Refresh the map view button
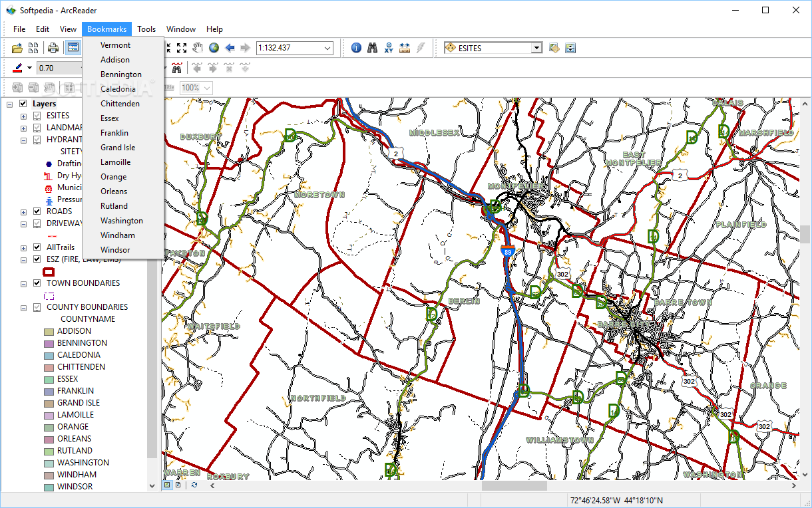The image size is (812, 508). pyautogui.click(x=194, y=485)
